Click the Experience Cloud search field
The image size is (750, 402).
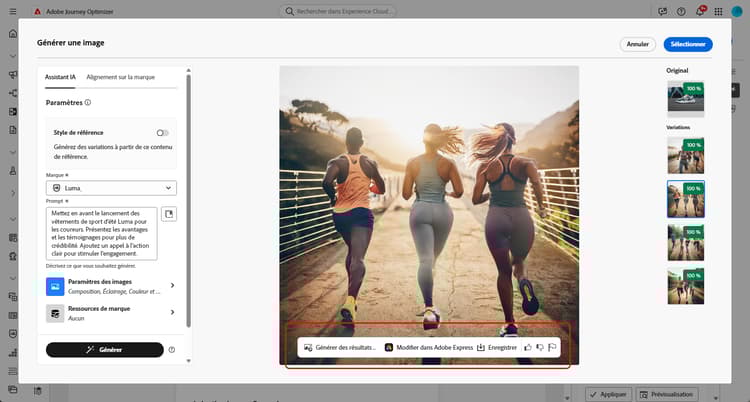(x=338, y=11)
